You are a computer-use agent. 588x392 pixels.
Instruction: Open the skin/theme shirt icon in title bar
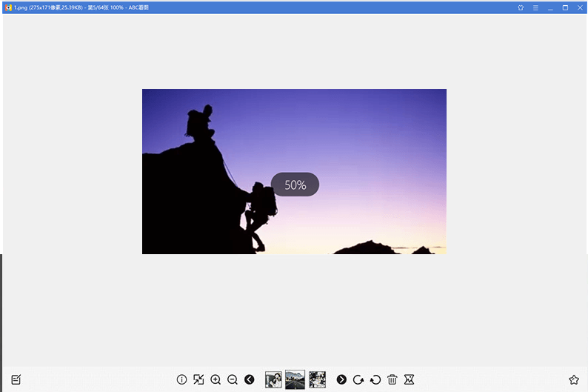pyautogui.click(x=521, y=7)
